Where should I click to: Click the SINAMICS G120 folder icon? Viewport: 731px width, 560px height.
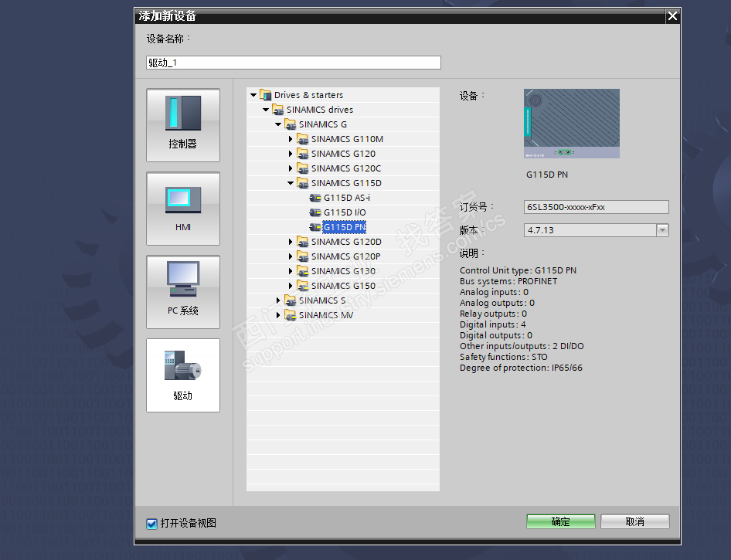(303, 154)
